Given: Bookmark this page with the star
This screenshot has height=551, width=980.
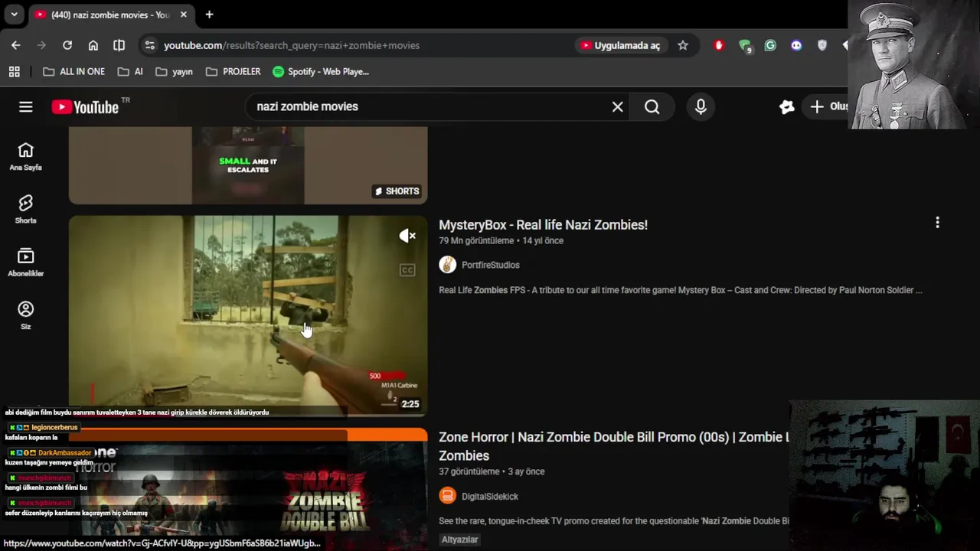Looking at the screenshot, I should click(683, 45).
